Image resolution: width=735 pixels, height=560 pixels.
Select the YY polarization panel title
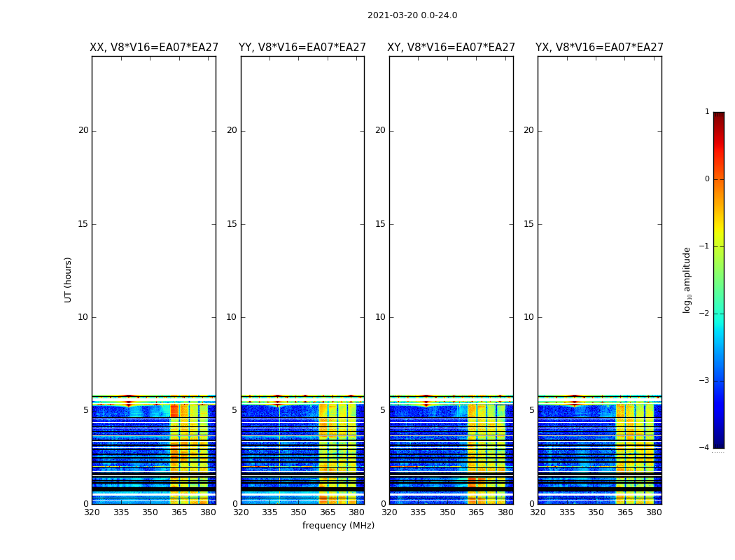pyautogui.click(x=302, y=48)
